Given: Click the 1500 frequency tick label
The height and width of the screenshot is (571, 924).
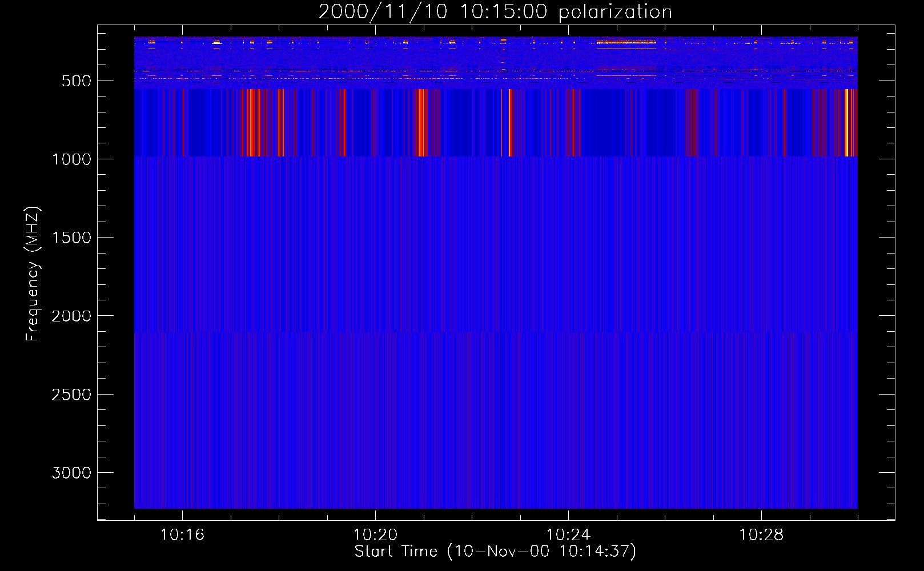Looking at the screenshot, I should tap(71, 238).
